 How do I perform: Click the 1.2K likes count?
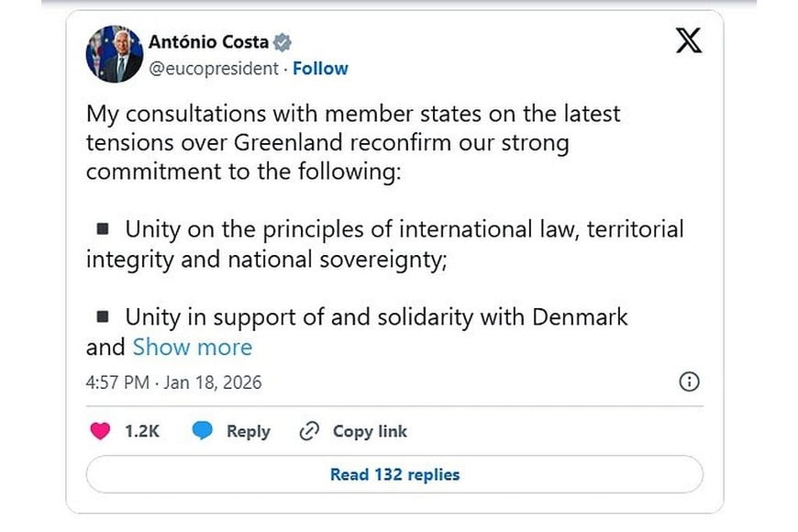click(142, 431)
